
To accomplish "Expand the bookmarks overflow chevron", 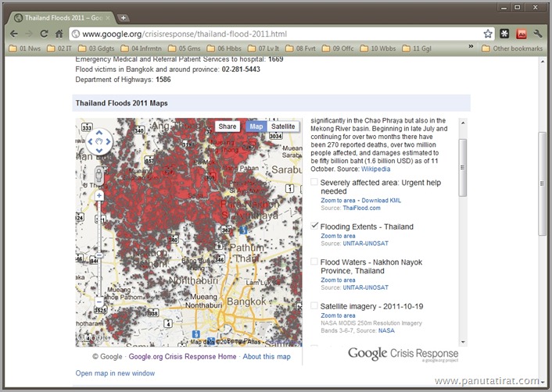I will (471, 46).
